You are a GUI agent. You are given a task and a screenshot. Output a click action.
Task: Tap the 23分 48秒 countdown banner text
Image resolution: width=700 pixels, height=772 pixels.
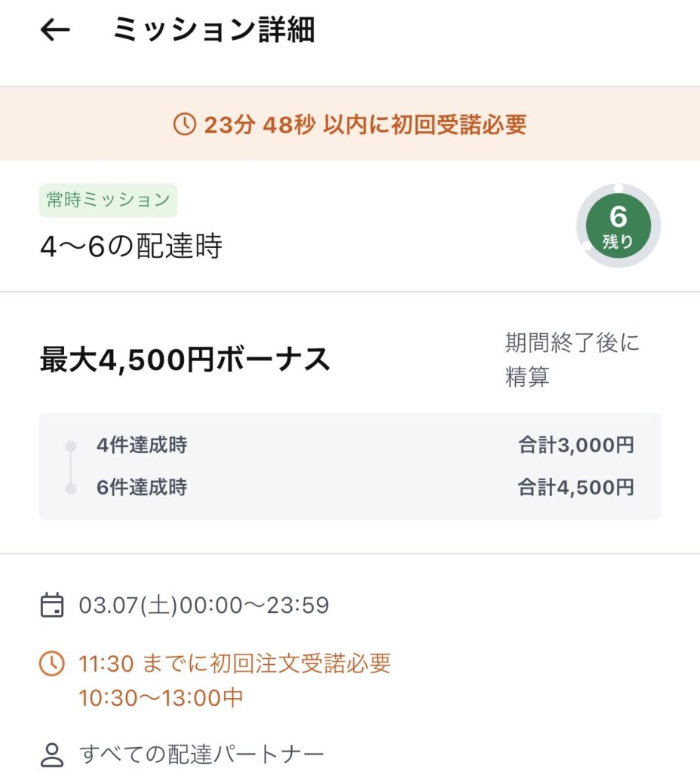(365, 124)
